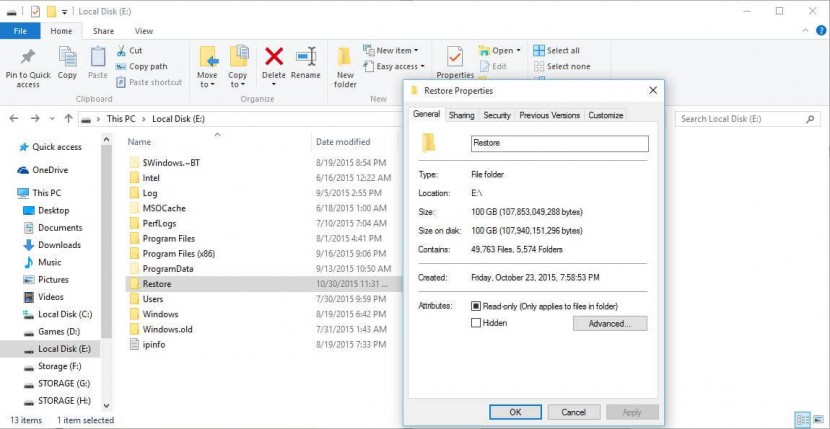Image resolution: width=830 pixels, height=429 pixels.
Task: Open Quick Access Toolbar customize dropdown
Action: click(x=65, y=11)
